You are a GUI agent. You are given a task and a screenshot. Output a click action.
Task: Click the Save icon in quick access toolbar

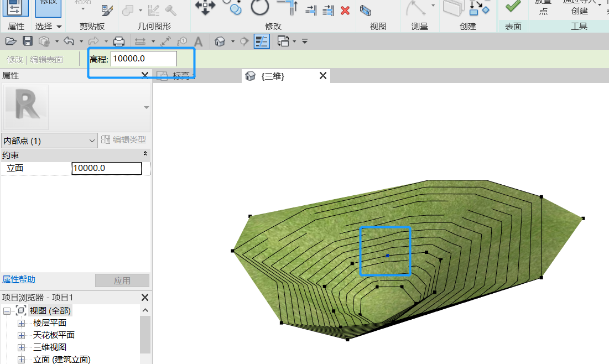(x=27, y=41)
